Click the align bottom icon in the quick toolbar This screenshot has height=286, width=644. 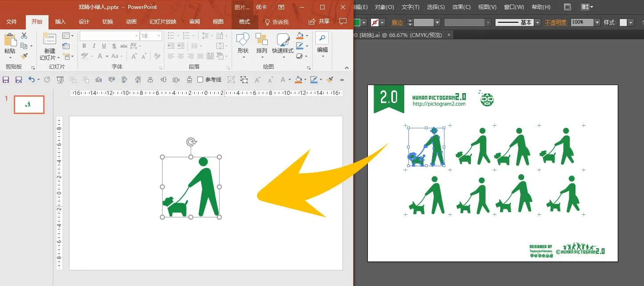[99, 80]
